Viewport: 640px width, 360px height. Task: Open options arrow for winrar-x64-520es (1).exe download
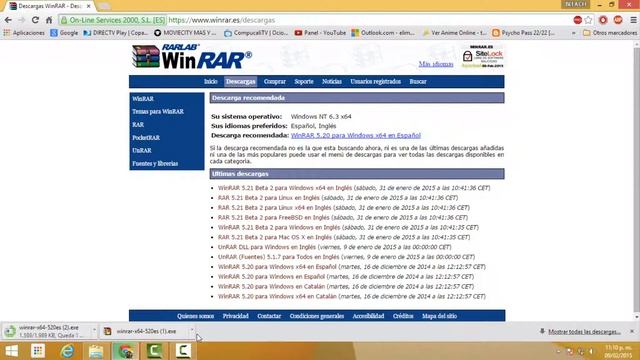coord(192,330)
